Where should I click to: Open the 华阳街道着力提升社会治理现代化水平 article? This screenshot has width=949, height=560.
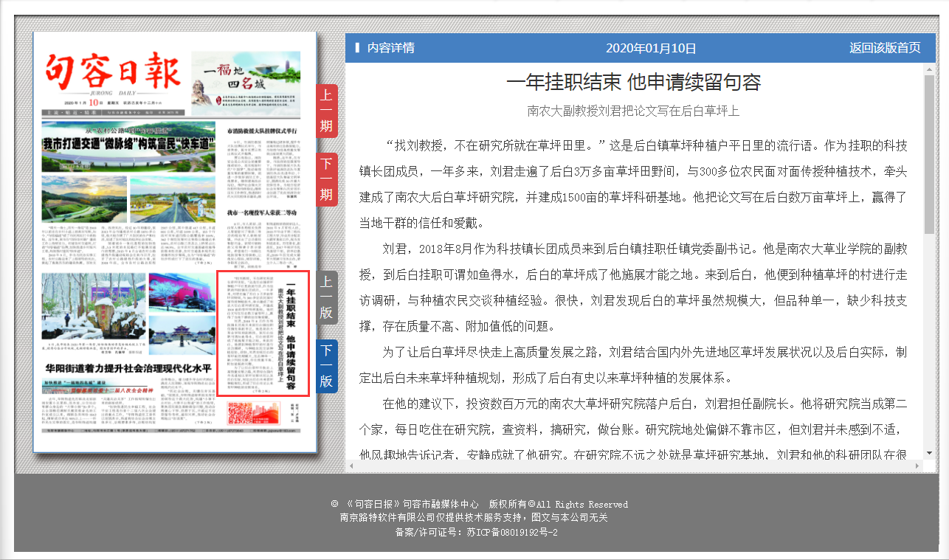[x=128, y=367]
